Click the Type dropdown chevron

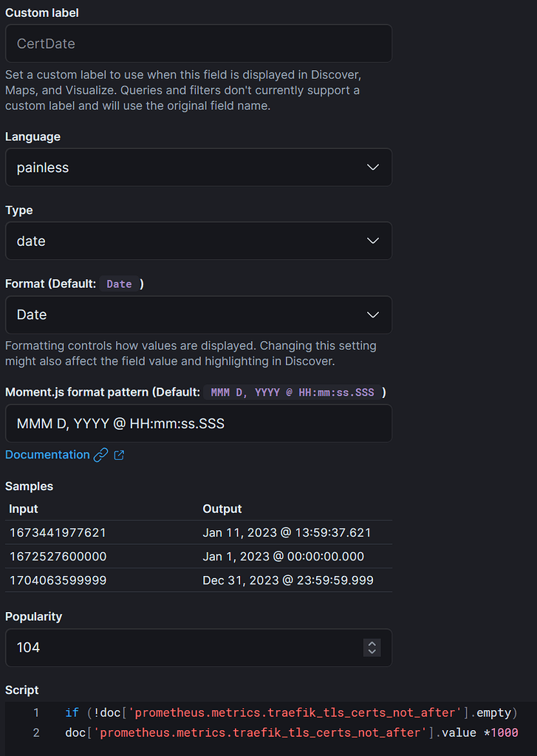pos(372,241)
